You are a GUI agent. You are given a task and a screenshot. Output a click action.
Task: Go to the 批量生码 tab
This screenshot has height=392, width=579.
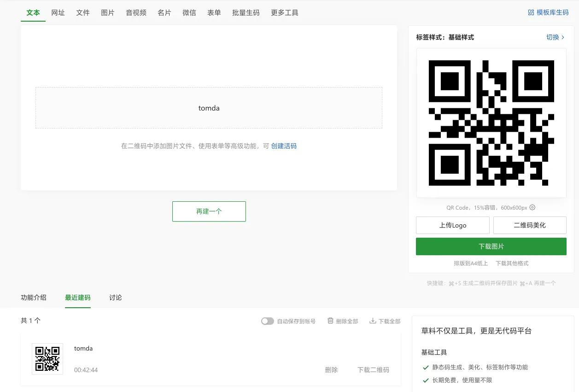246,12
